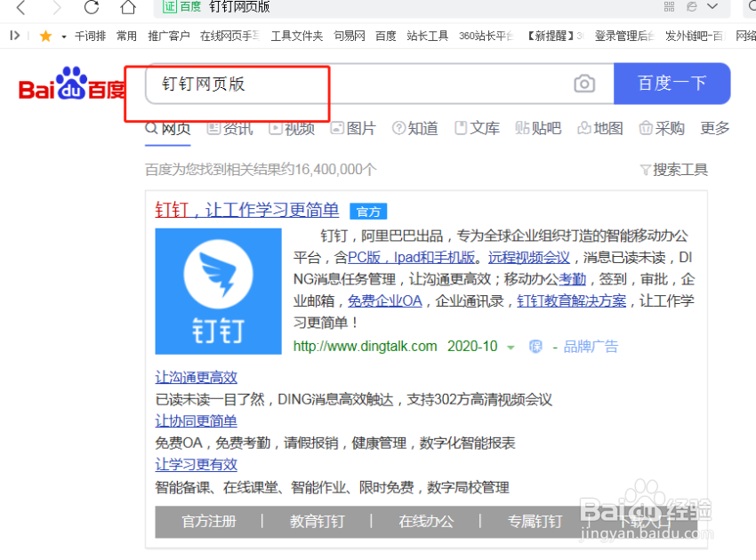Open Baidu image search via camera icon
Image resolution: width=756 pixels, height=560 pixels.
pos(584,82)
